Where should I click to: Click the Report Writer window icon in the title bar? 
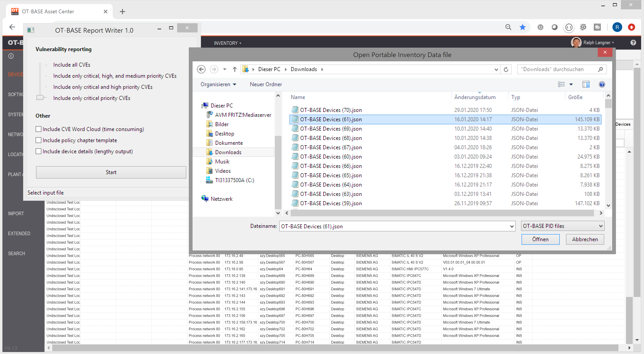pos(31,30)
